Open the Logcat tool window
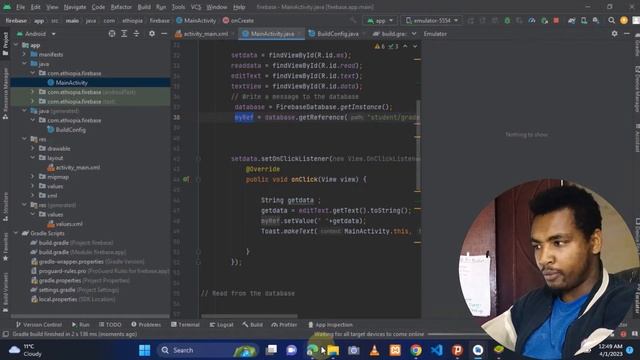The image size is (640, 360). [x=221, y=324]
